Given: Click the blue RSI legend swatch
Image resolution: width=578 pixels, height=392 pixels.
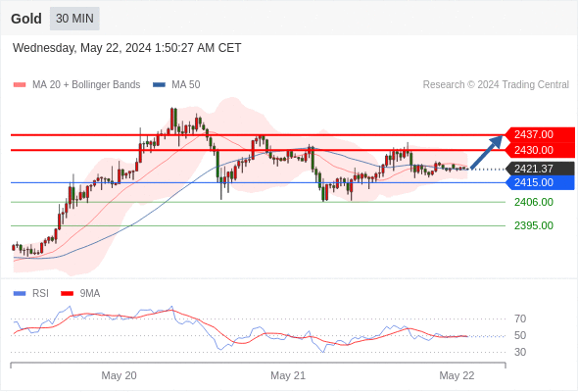Looking at the screenshot, I should click(20, 294).
